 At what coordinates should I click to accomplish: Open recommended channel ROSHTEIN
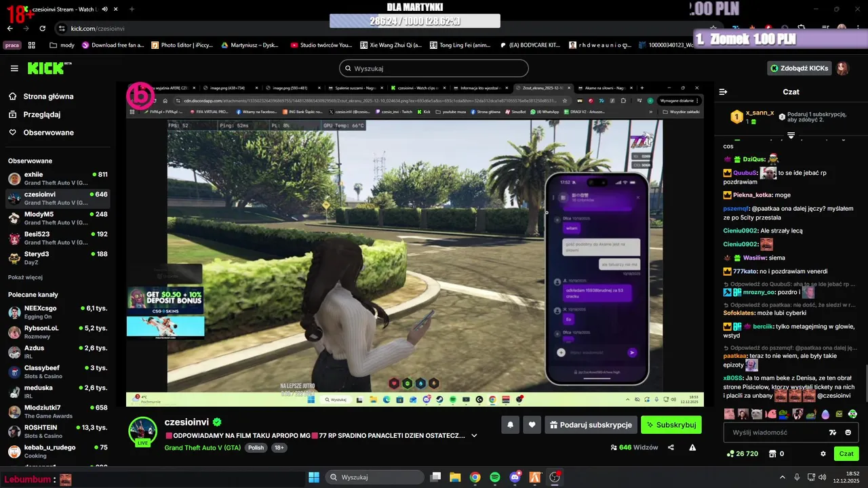(57, 432)
